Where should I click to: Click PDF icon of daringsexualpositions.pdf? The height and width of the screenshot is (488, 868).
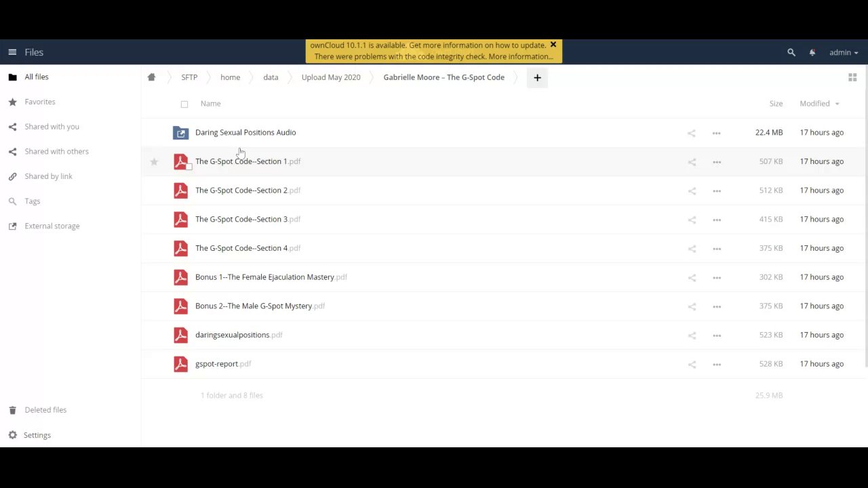click(x=180, y=335)
